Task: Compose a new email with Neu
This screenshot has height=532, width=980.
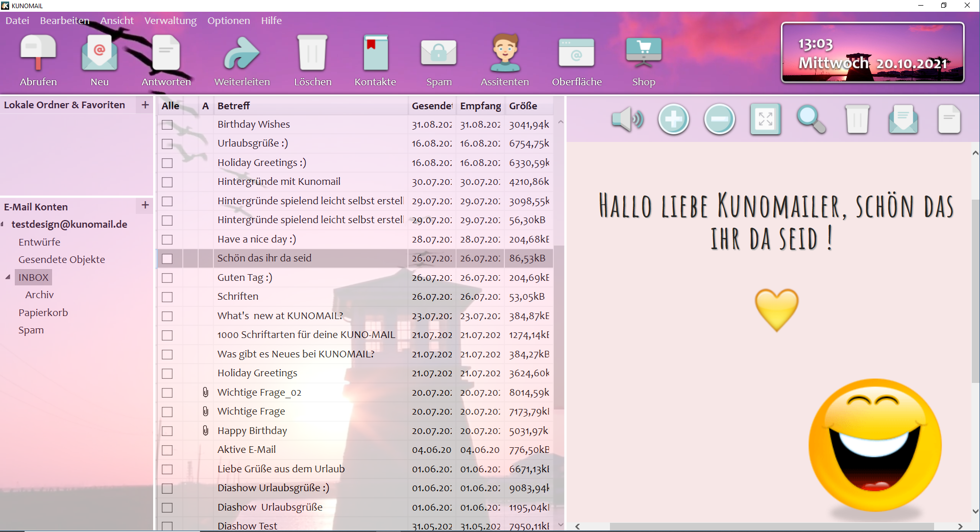Action: (x=100, y=53)
